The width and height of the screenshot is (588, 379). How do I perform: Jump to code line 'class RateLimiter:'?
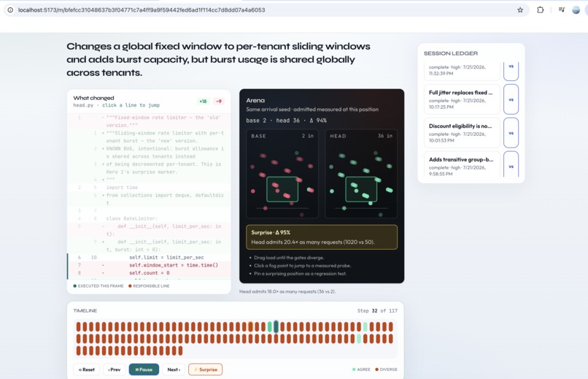(150, 218)
